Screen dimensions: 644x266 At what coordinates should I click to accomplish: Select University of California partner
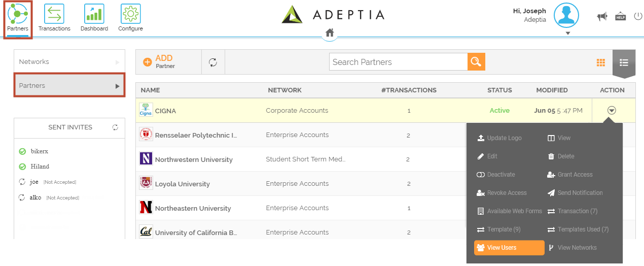[196, 232]
